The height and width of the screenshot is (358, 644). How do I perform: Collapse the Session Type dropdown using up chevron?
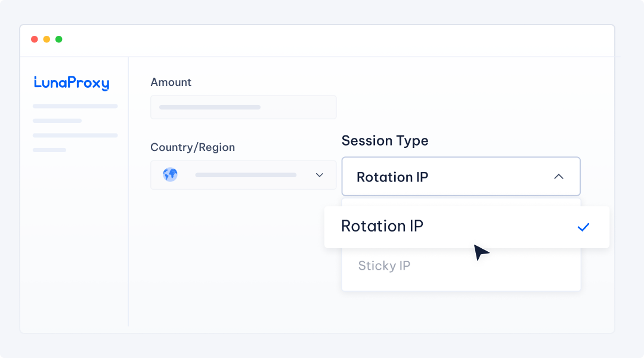click(559, 177)
